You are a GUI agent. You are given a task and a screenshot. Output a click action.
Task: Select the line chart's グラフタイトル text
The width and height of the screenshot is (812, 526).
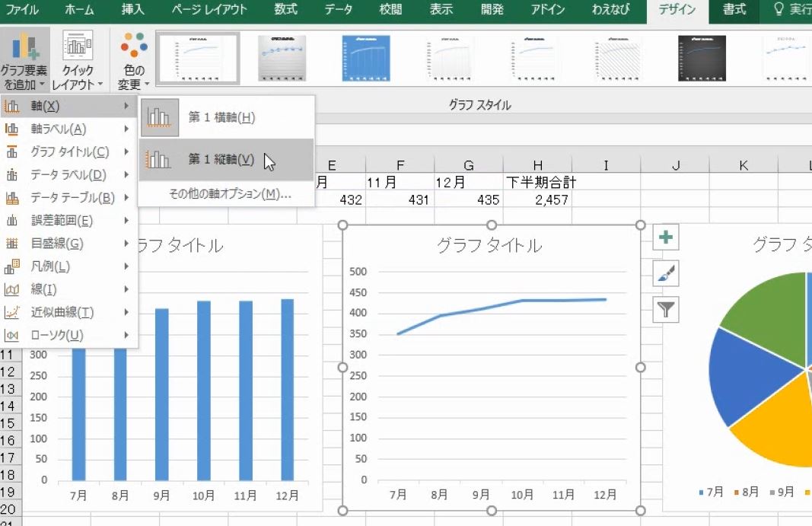click(489, 244)
